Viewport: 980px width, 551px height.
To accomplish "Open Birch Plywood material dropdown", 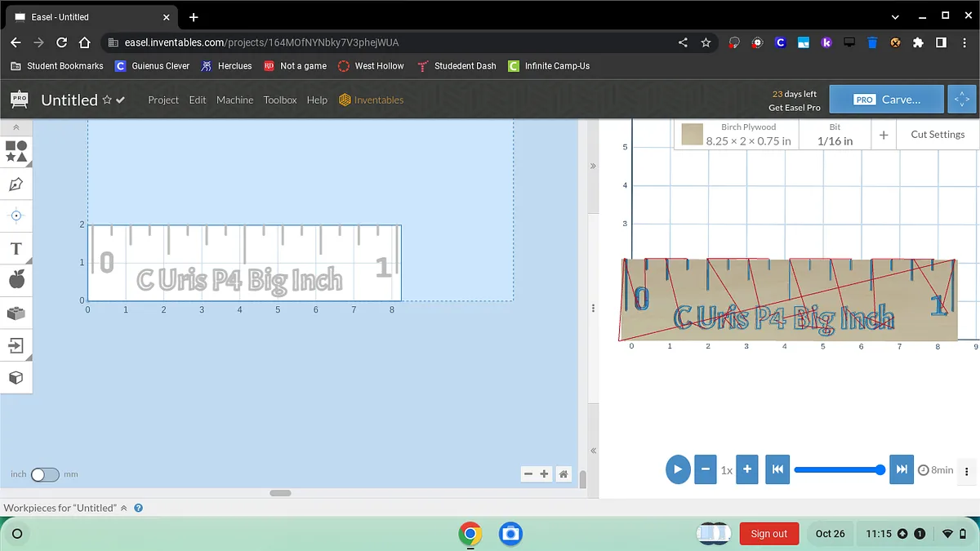I will coord(737,135).
